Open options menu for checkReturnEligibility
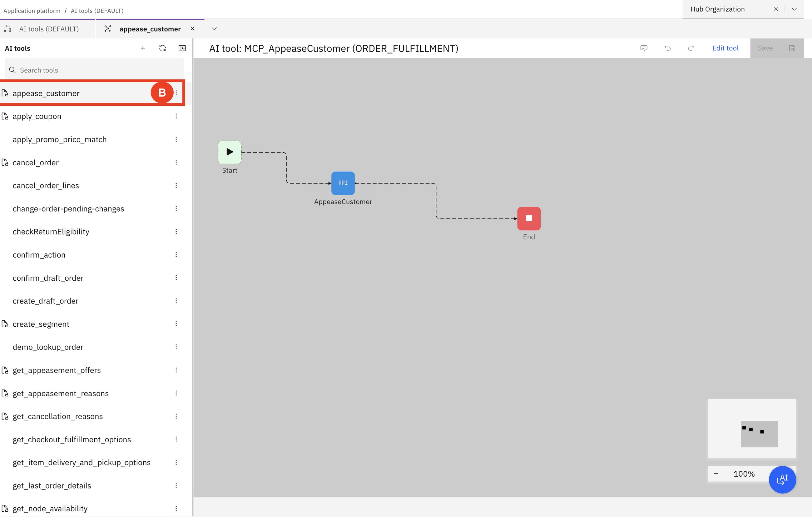The height and width of the screenshot is (517, 812). [x=176, y=232]
